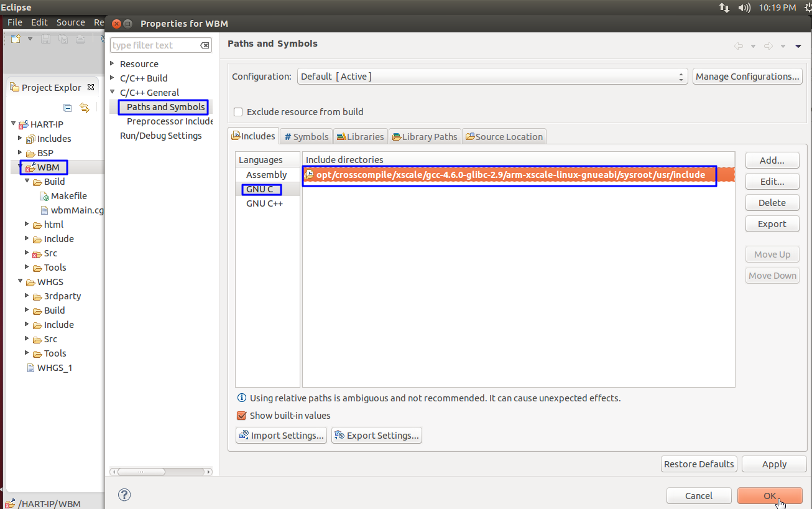Open help via the question mark icon

click(124, 495)
